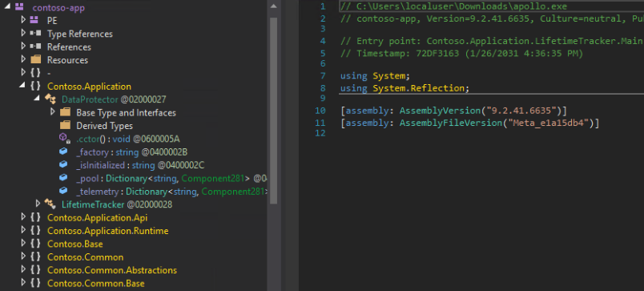Collapse the contoso-app assembly node

6,7
